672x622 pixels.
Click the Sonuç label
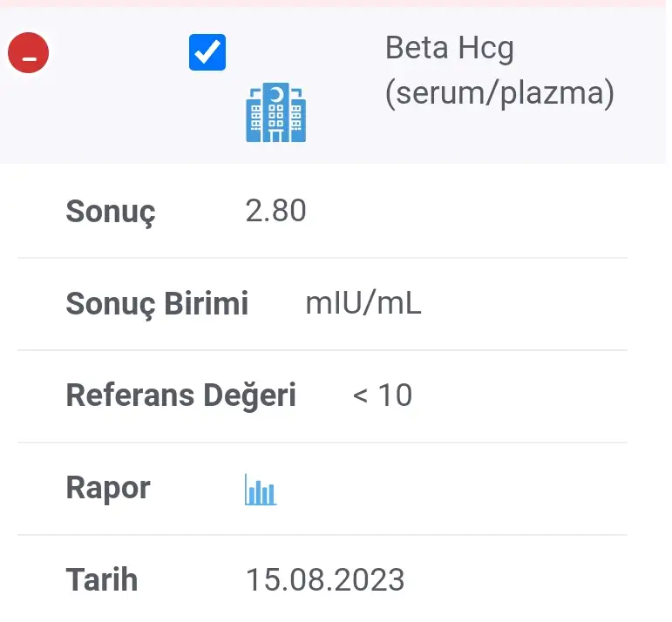pos(111,212)
